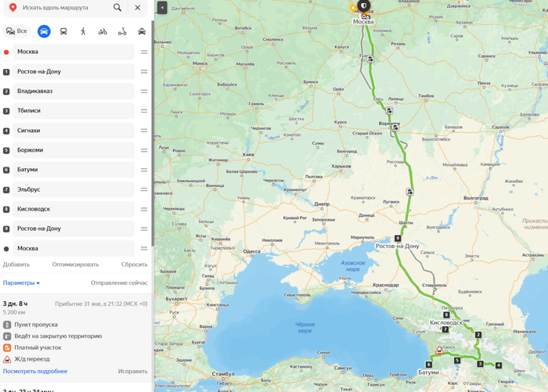Click the Искать вдоль маршрута search field
Viewport: 548px width, 392px height.
[63, 8]
